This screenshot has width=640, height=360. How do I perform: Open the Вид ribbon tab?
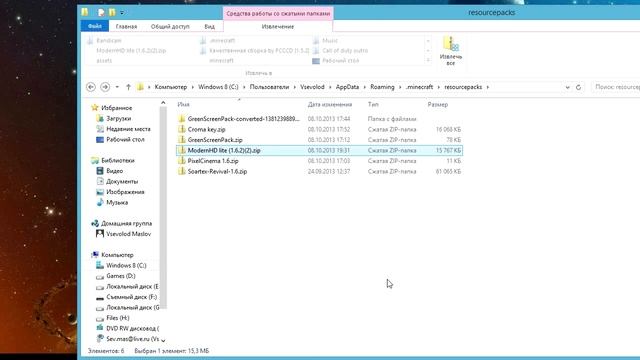[209, 26]
